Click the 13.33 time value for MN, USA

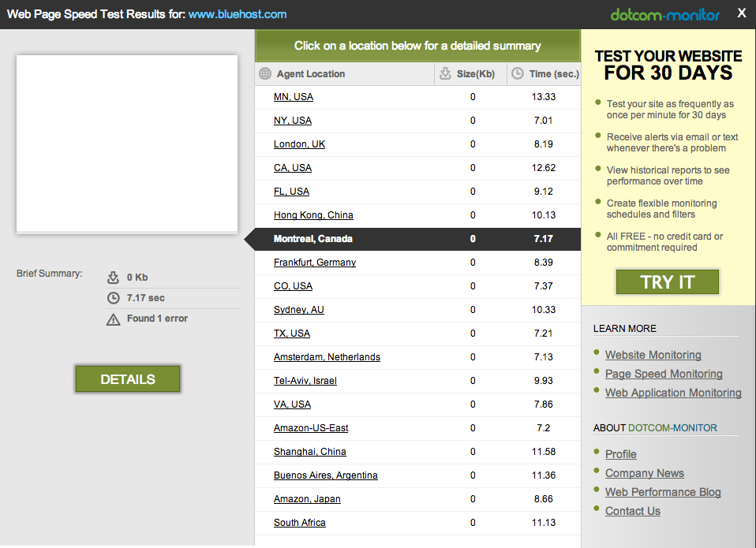pos(544,97)
